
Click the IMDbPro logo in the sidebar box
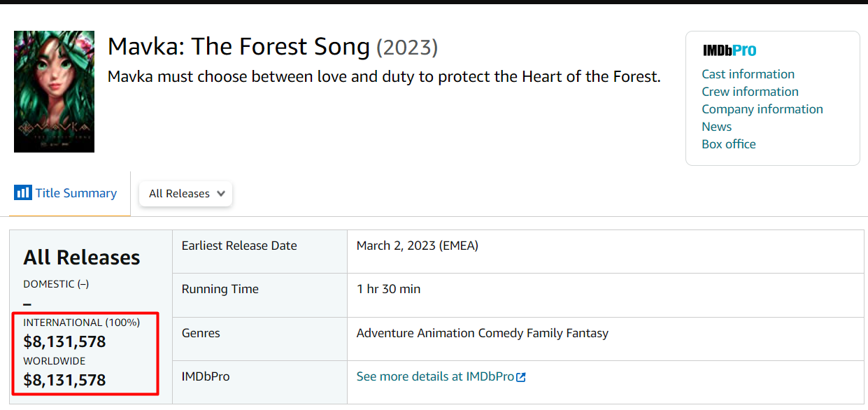(x=730, y=50)
